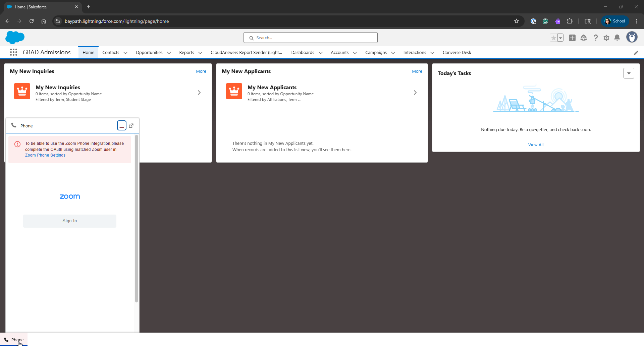Open the user profile avatar menu
The image size is (644, 346).
(632, 37)
